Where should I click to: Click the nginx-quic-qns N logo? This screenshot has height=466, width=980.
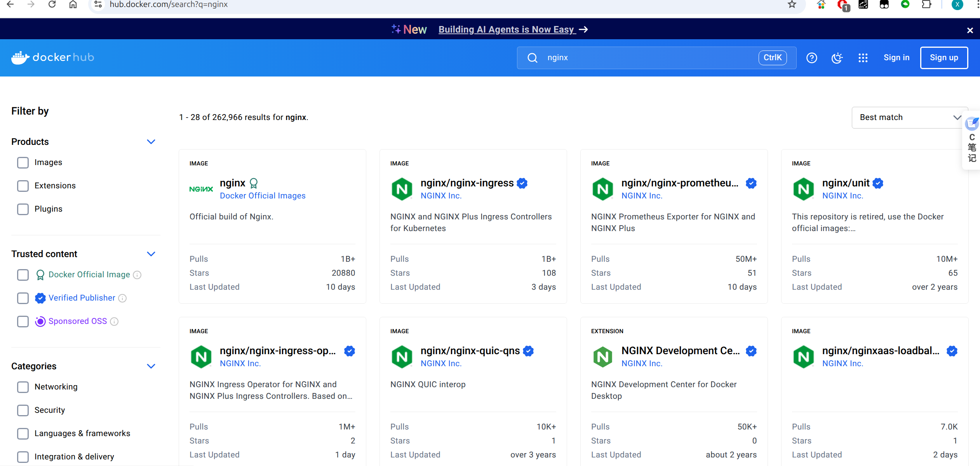click(x=402, y=357)
